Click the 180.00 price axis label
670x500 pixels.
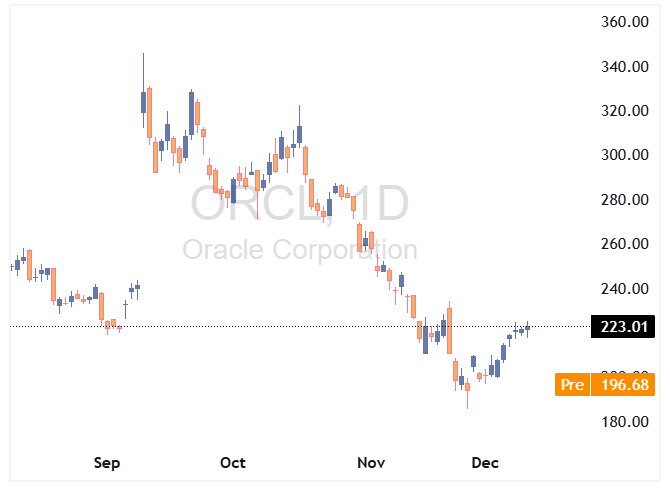pyautogui.click(x=628, y=422)
